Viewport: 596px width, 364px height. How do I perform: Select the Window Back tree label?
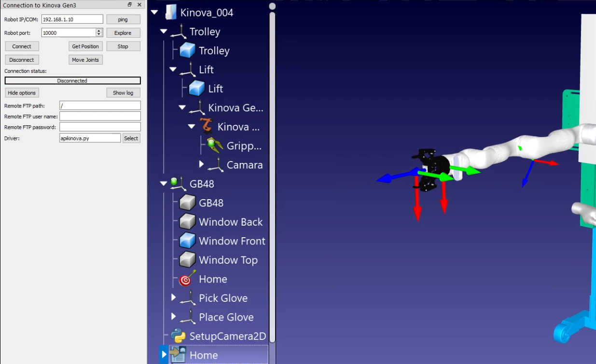[231, 222]
